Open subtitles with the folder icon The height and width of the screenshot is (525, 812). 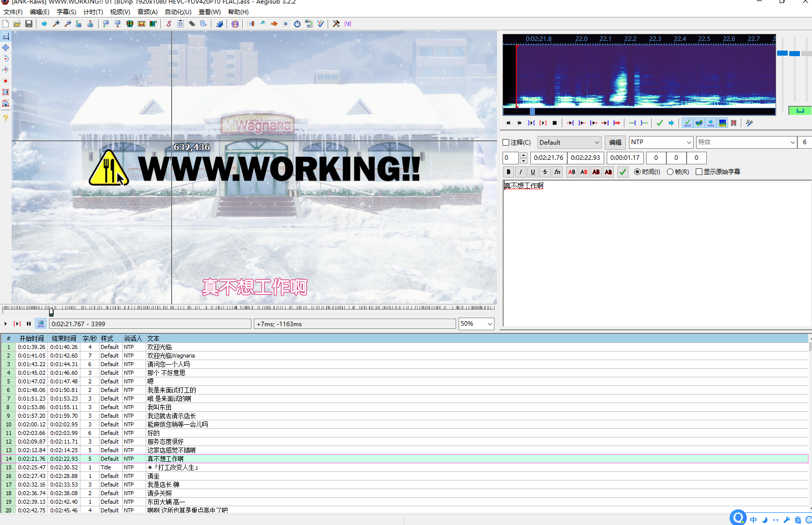pyautogui.click(x=17, y=24)
